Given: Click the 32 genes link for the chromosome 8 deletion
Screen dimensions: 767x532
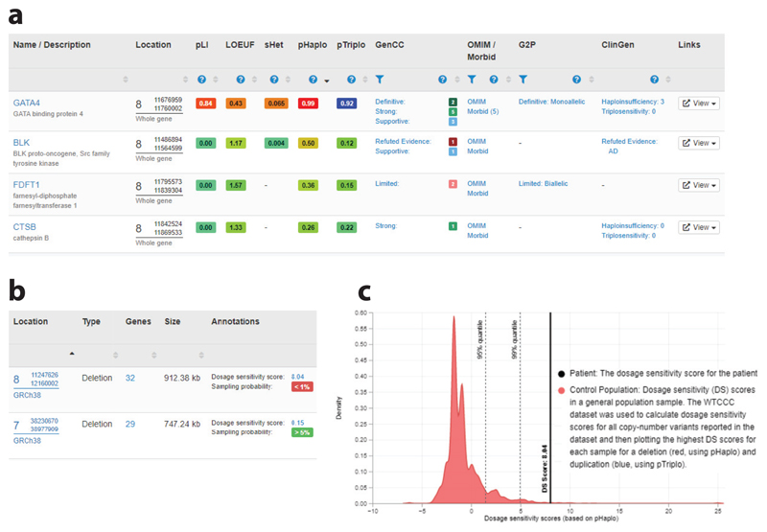Looking at the screenshot, I should click(129, 378).
